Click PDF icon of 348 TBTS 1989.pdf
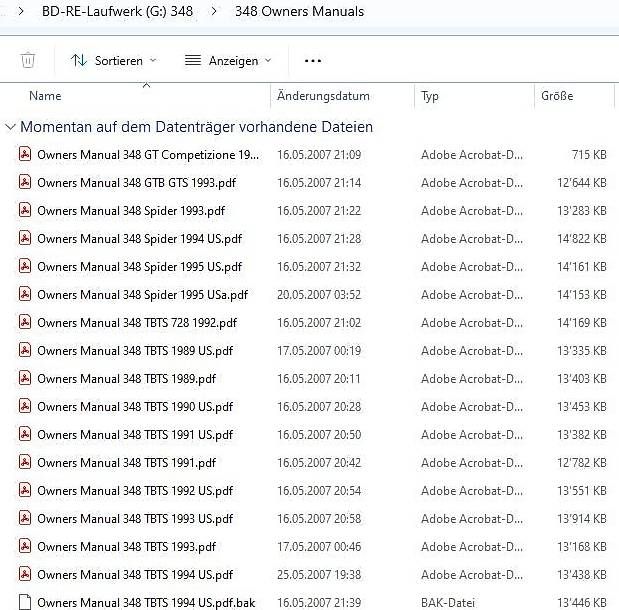The width and height of the screenshot is (619, 610). tap(25, 378)
